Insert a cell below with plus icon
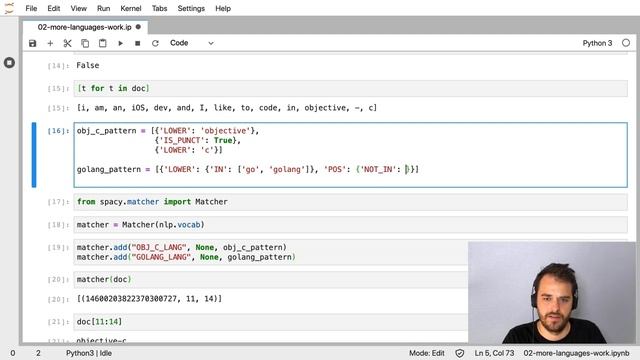Viewport: 640px width, 360px height. click(50, 43)
